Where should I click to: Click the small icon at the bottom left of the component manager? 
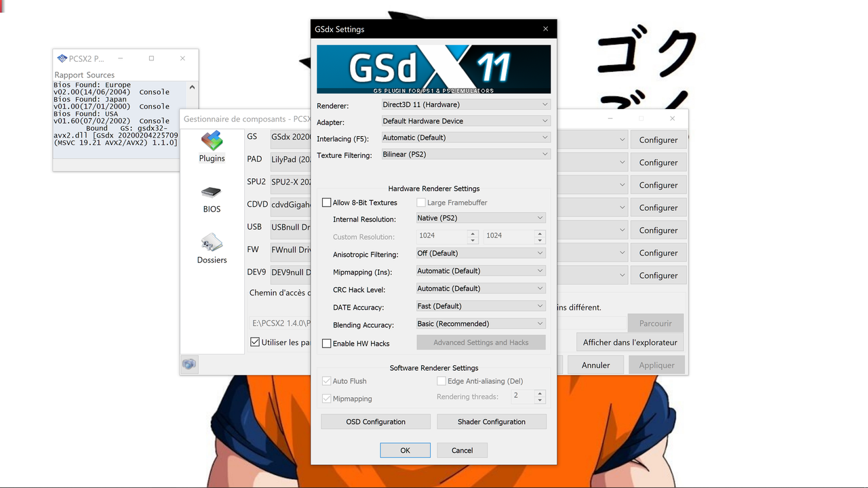(189, 365)
